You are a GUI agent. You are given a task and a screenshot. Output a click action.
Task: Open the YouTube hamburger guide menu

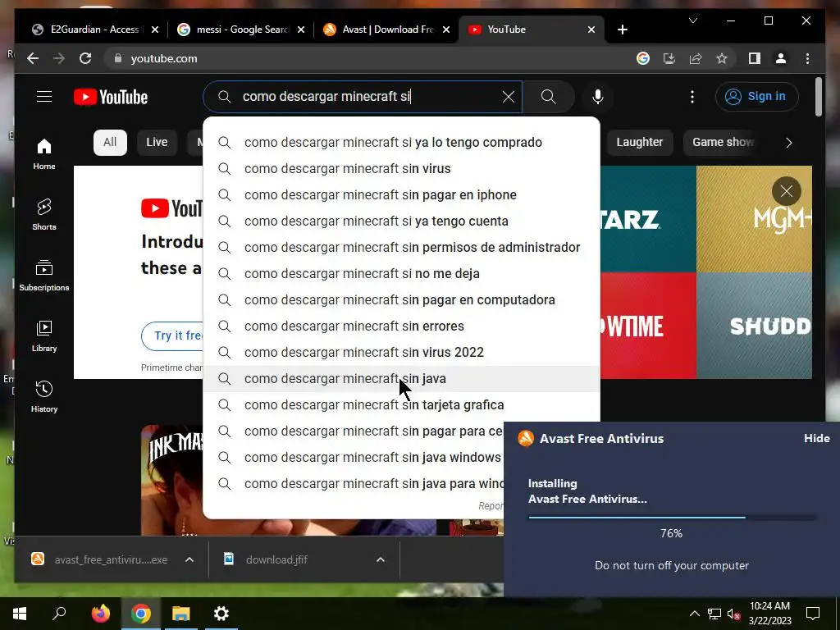click(x=44, y=97)
